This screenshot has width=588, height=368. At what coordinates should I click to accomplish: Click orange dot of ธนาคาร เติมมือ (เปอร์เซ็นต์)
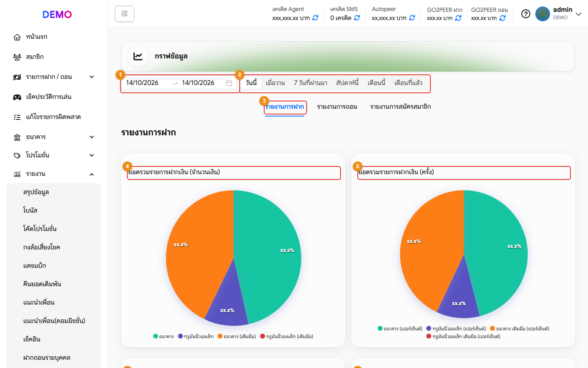(492, 328)
